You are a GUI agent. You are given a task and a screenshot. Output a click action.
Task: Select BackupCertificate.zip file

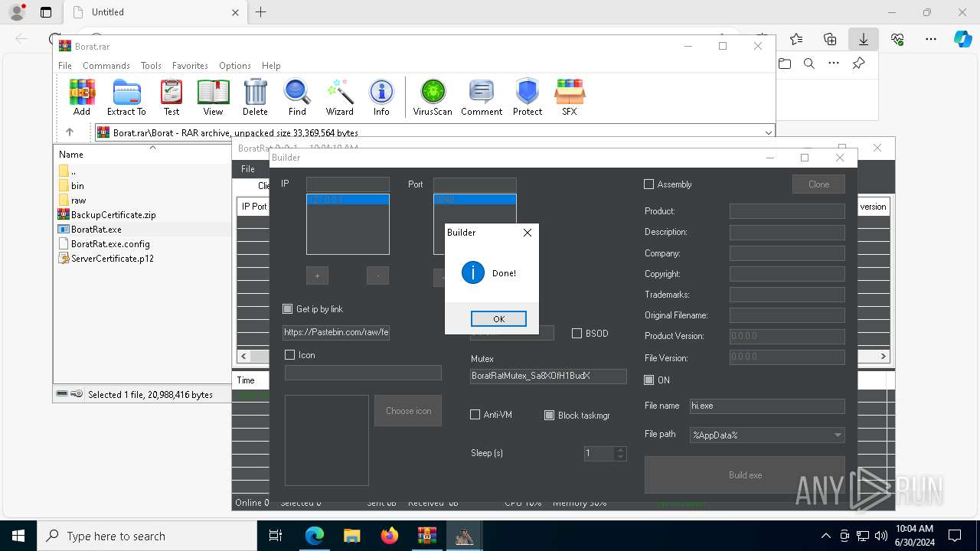point(106,214)
